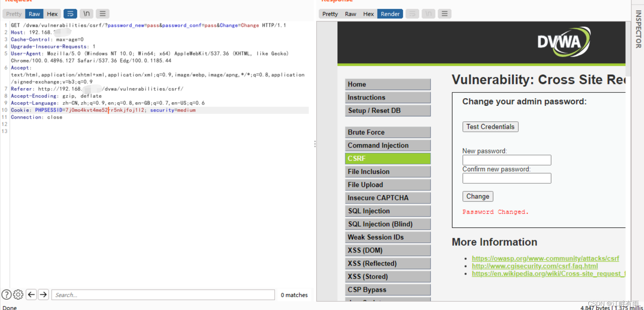This screenshot has width=644, height=310.
Task: Open Weak Session IDs menu item
Action: pyautogui.click(x=388, y=237)
